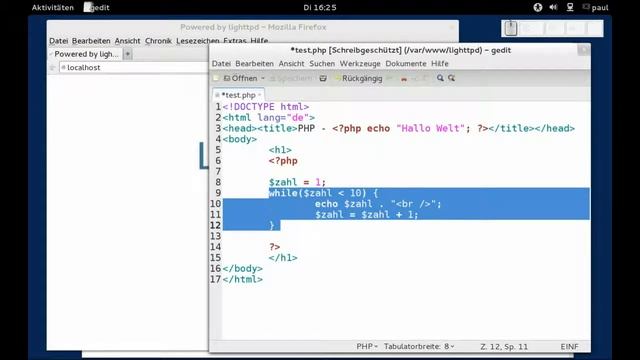Click the </h1> tag on line 15
Viewport: 640px width, 360px height.
point(283,258)
